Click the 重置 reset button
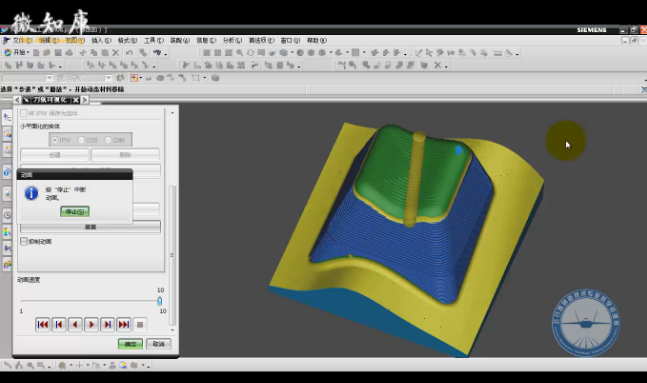The height and width of the screenshot is (383, 647). (x=90, y=227)
